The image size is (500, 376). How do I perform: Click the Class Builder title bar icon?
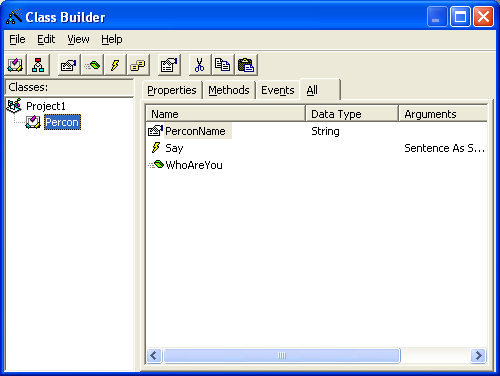14,17
